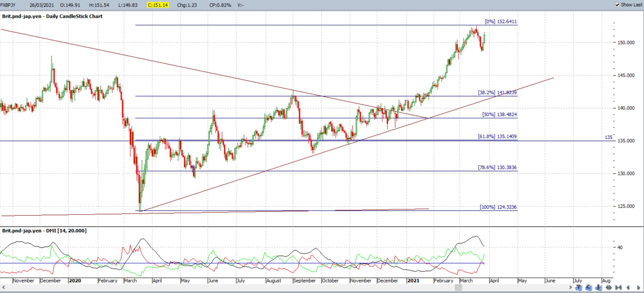The image size is (644, 293).
Task: Click the compress chart horizontally arrows icon
Action: click(x=618, y=287)
